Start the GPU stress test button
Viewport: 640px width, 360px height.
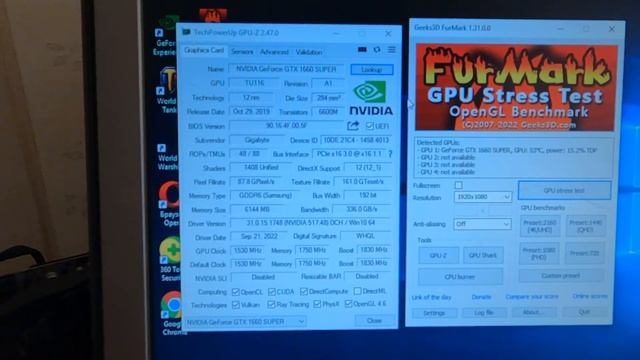[564, 190]
